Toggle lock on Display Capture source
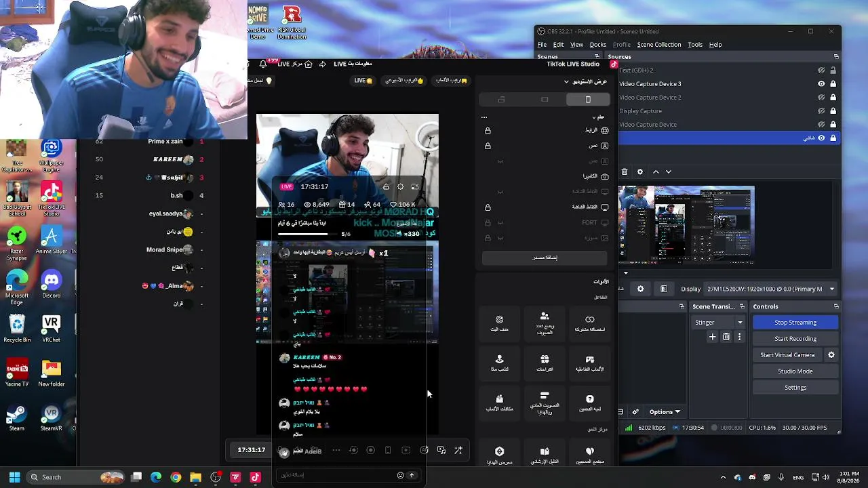Image resolution: width=868 pixels, height=488 pixels. pos(833,111)
